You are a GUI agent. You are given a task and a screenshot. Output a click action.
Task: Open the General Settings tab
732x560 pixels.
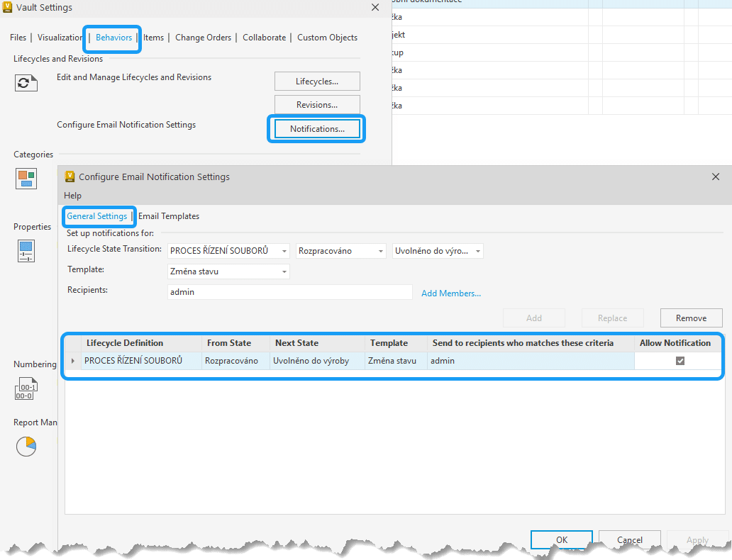click(x=97, y=216)
